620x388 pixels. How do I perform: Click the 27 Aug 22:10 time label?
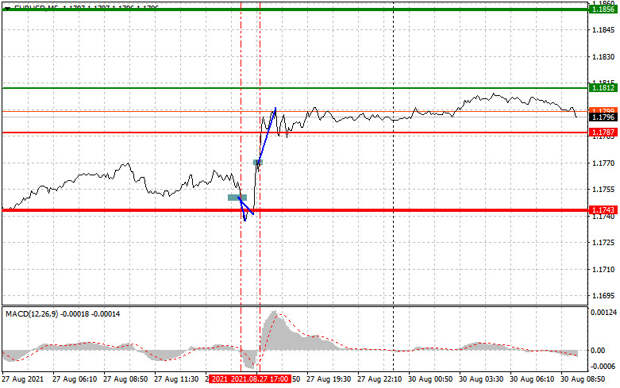[380, 379]
